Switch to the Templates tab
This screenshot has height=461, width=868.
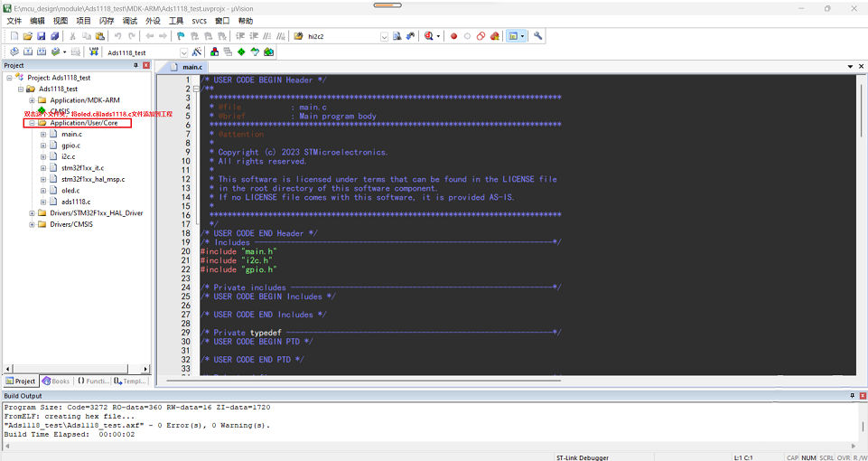pos(129,381)
